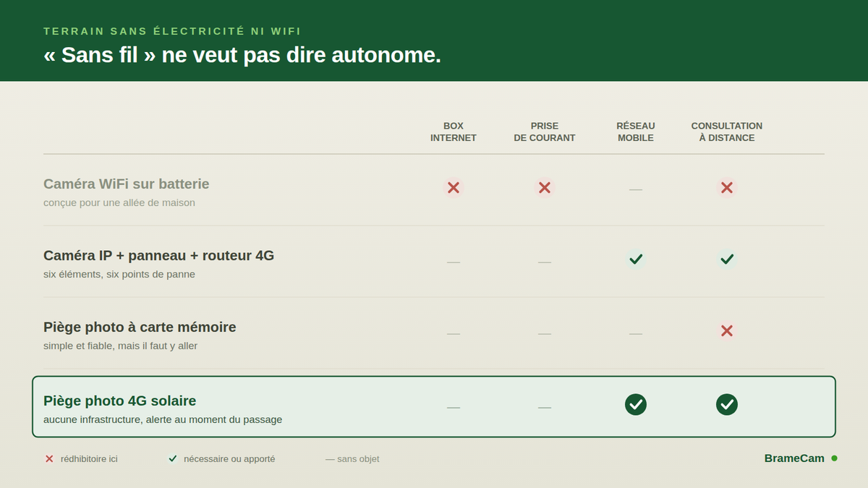This screenshot has width=868, height=488.
Task: Click the 'nécessaire ou apporté' legend label
Action: click(229, 459)
